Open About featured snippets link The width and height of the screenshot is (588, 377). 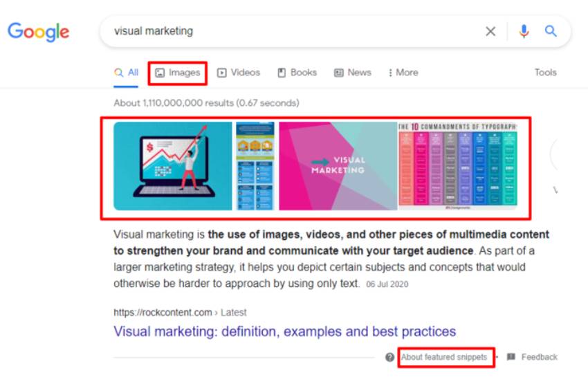444,357
